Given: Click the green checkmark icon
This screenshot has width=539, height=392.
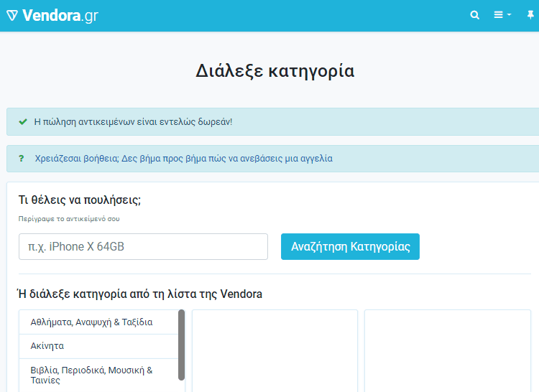Looking at the screenshot, I should tap(23, 122).
